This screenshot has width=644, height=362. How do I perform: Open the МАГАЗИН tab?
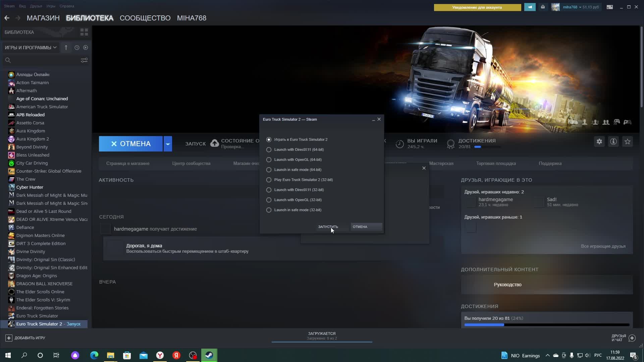43,18
